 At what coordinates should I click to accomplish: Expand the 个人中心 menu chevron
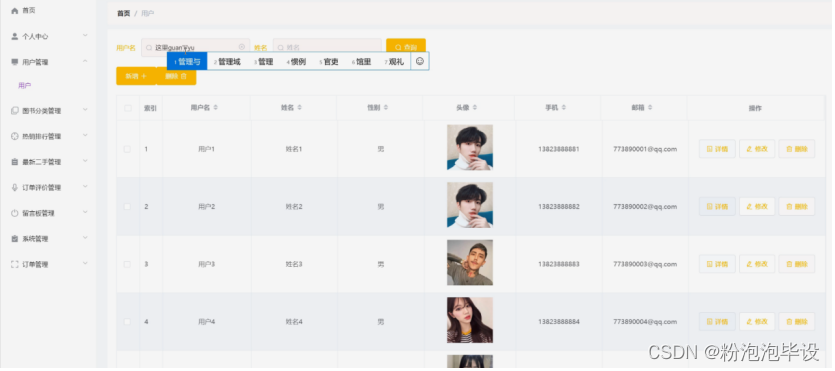(x=85, y=36)
